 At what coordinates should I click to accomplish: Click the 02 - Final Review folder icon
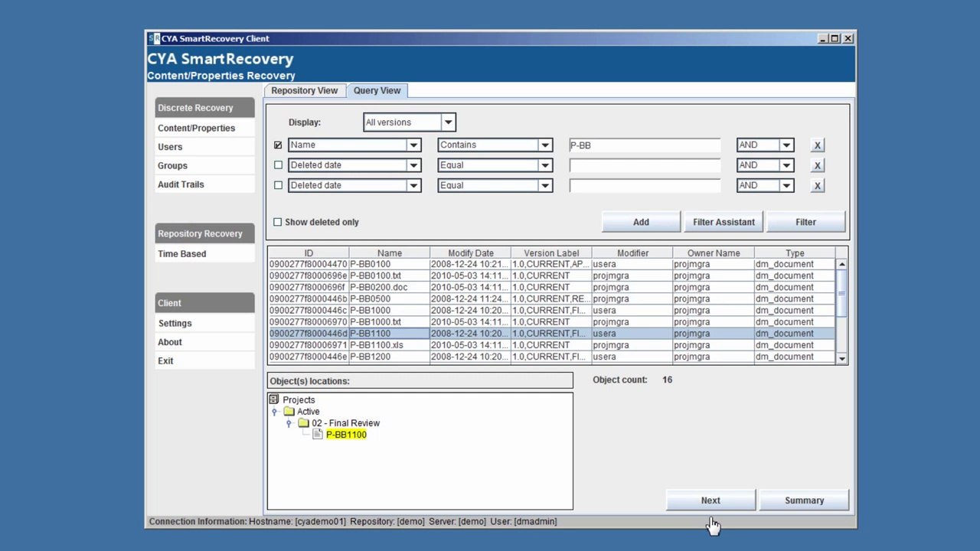click(x=303, y=423)
